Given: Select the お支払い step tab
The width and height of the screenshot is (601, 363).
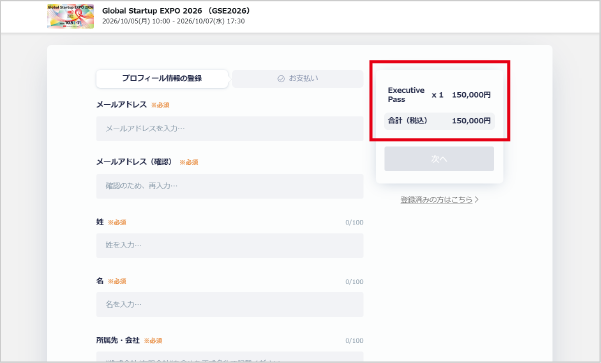Looking at the screenshot, I should [x=298, y=79].
